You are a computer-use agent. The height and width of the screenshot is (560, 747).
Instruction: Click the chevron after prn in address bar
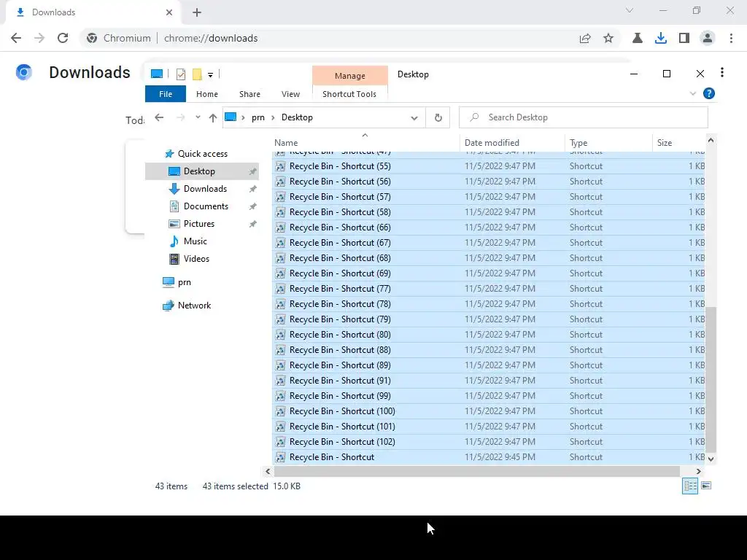pyautogui.click(x=273, y=117)
